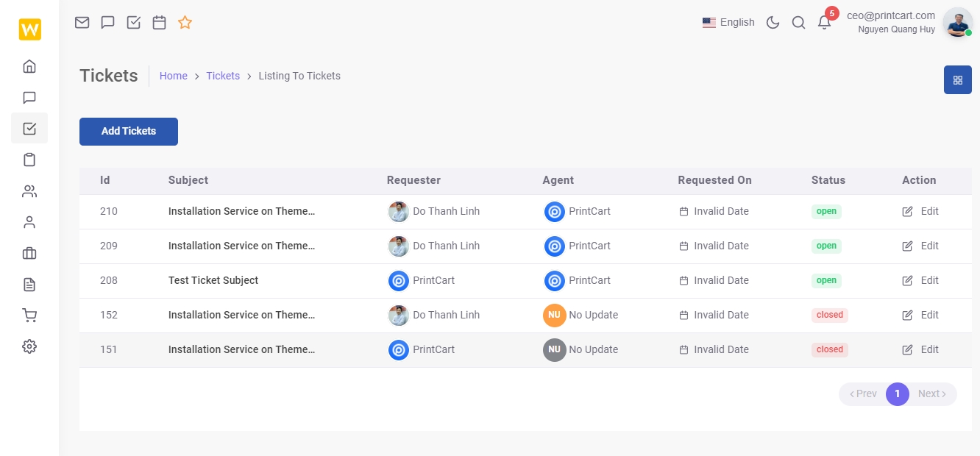Open the chat icon in sidebar
This screenshot has height=456, width=980.
point(29,97)
